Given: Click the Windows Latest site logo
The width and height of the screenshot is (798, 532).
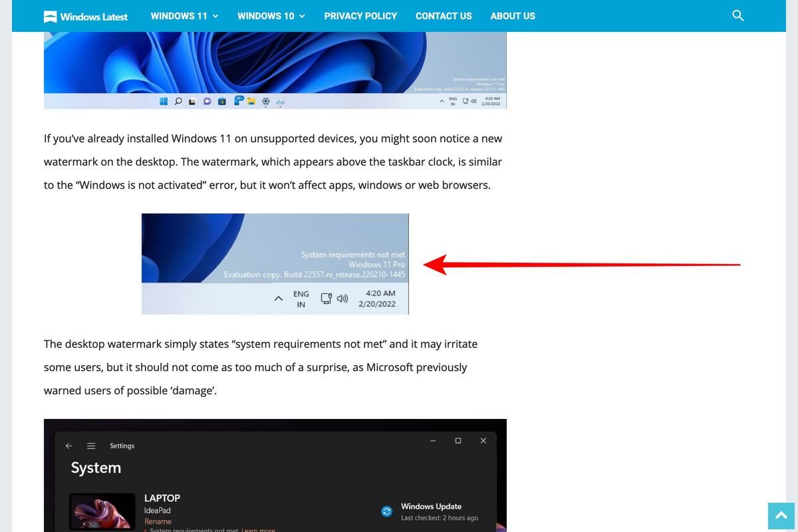Looking at the screenshot, I should [x=85, y=16].
